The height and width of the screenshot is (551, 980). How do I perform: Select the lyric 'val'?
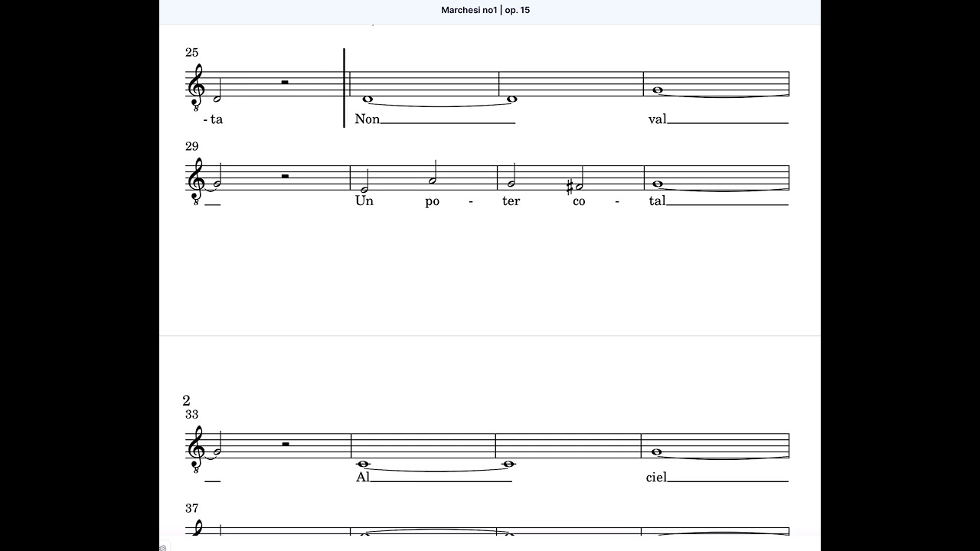pos(657,119)
